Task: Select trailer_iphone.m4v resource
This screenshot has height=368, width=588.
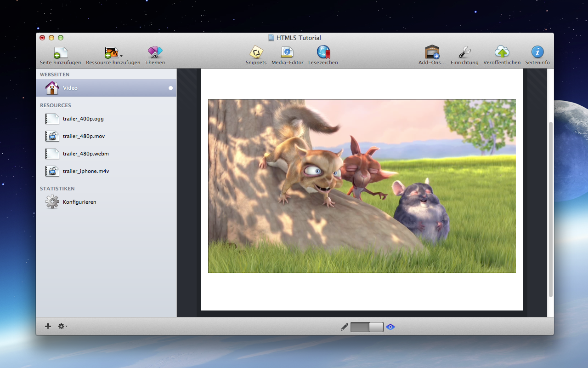Action: [x=106, y=171]
